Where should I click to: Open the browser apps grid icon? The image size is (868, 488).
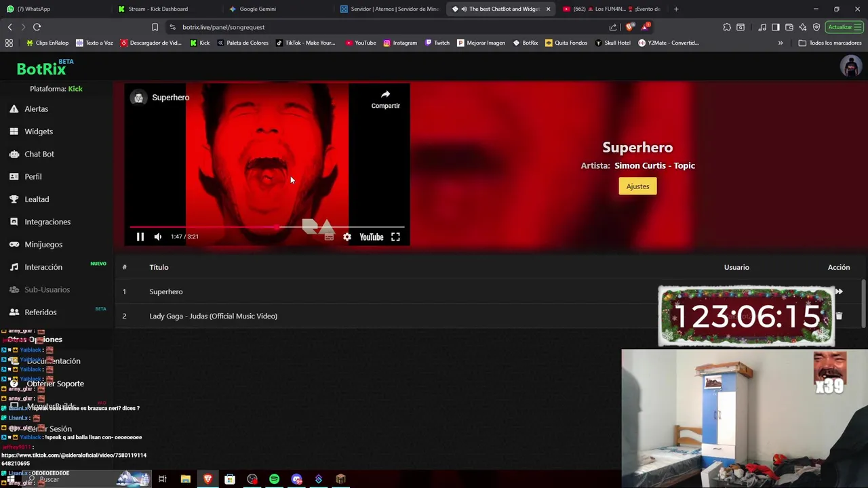(9, 43)
